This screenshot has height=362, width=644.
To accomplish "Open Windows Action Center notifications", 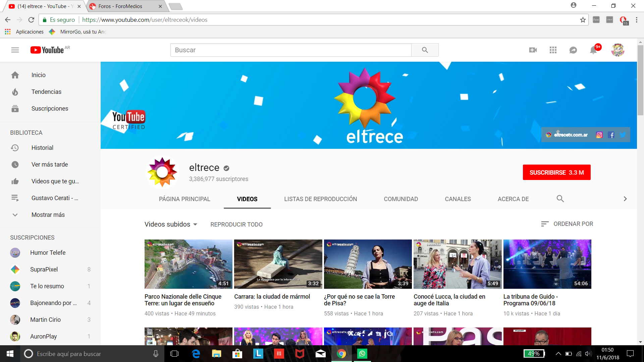I will point(630,354).
